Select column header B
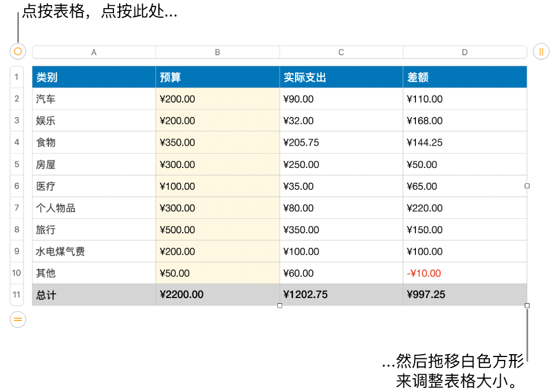The height and width of the screenshot is (392, 558). click(x=217, y=52)
